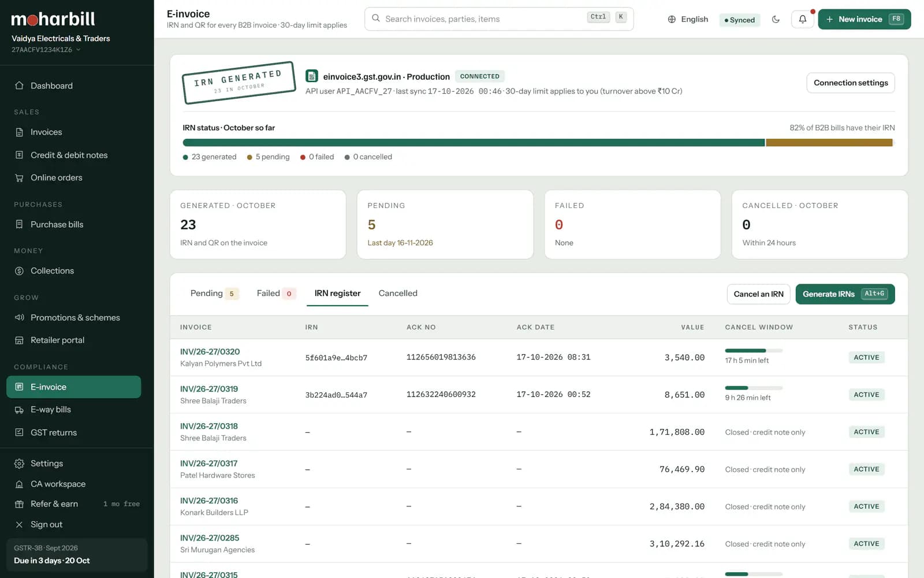Expand the GSTIN 27AACFV1234K1Z6 company switcher
This screenshot has height=578, width=924.
[x=46, y=50]
